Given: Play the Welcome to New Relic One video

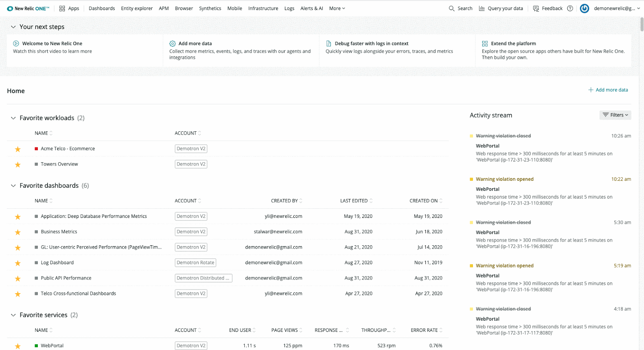Looking at the screenshot, I should tap(16, 43).
